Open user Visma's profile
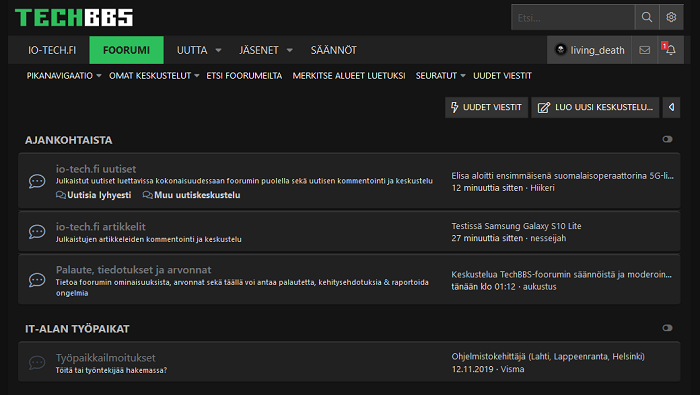The height and width of the screenshot is (395, 700). coord(512,369)
